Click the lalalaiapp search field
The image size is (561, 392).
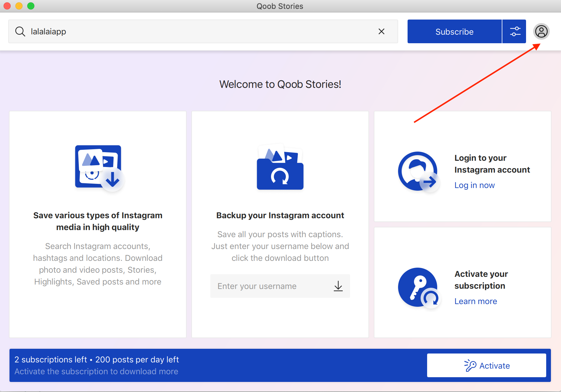[203, 31]
